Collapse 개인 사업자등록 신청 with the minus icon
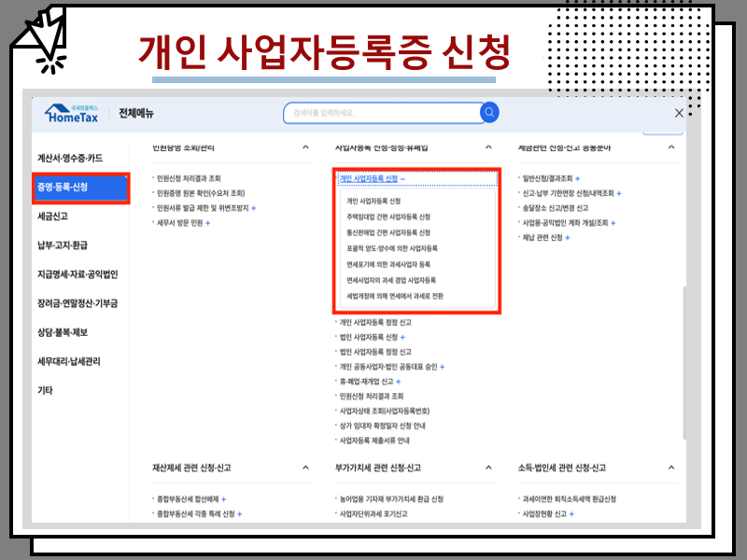 [402, 179]
